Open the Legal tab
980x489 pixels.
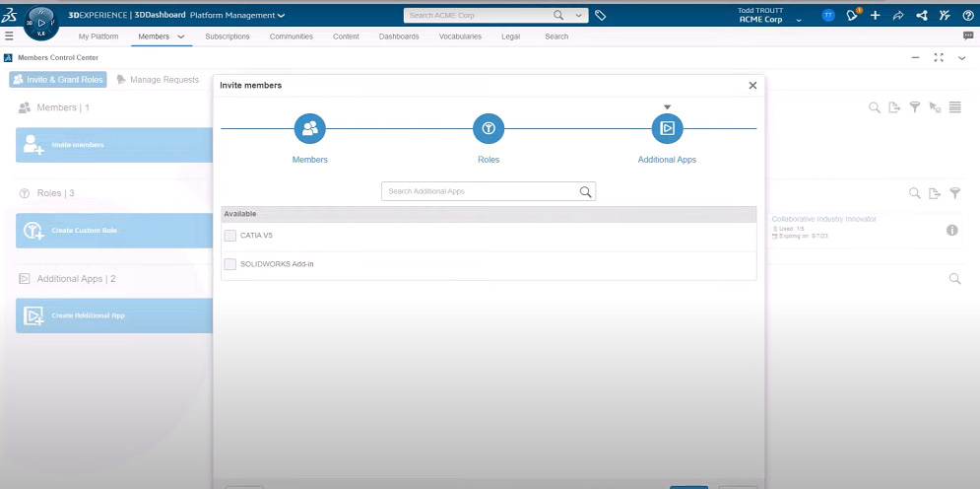[x=510, y=36]
